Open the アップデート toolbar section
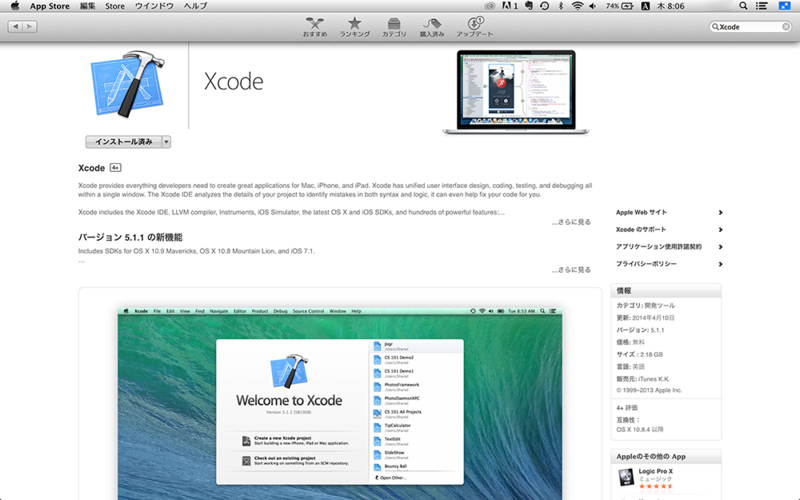 (474, 27)
